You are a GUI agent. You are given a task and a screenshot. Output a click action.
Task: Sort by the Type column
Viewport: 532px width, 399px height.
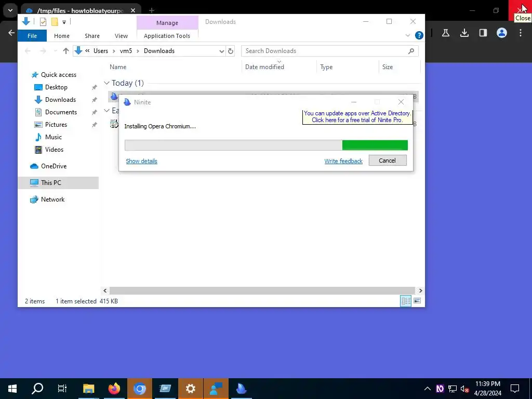(326, 67)
